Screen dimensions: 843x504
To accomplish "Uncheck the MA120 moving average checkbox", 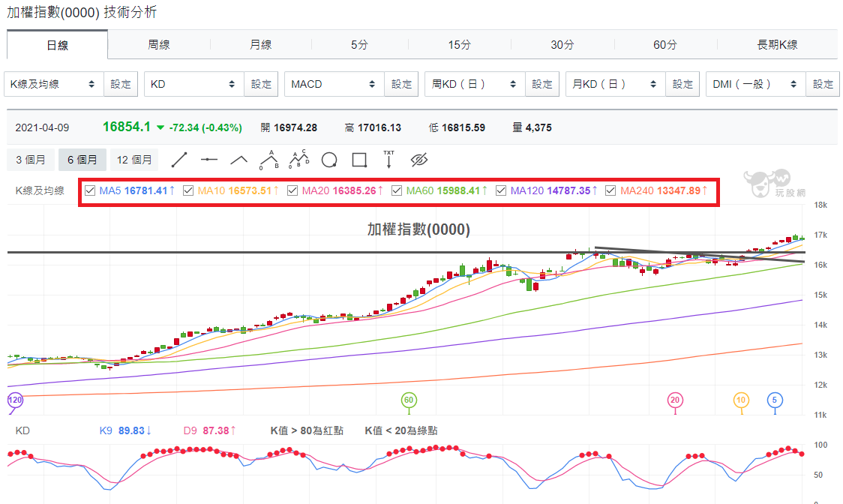I will [501, 190].
